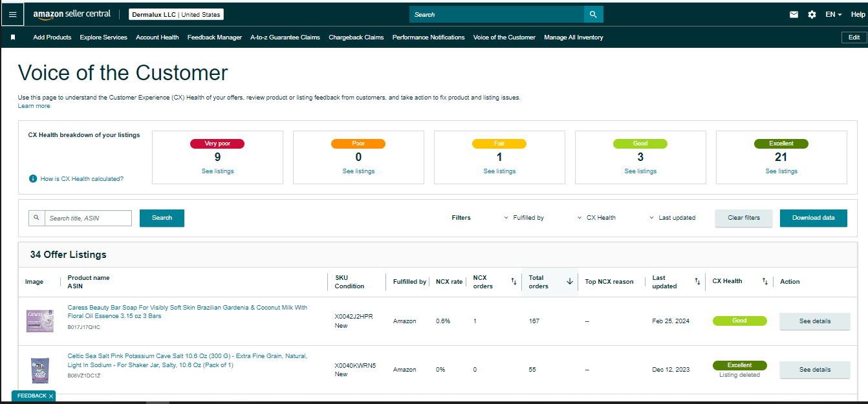The image size is (868, 404).
Task: Click the Feb 25, 2024 date cell
Action: 671,321
